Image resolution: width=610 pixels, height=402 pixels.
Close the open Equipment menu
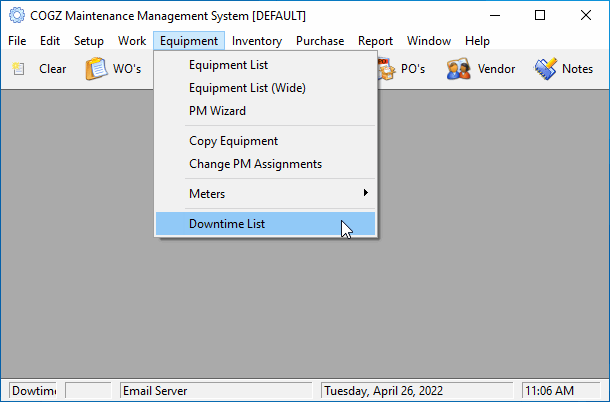pyautogui.click(x=189, y=41)
